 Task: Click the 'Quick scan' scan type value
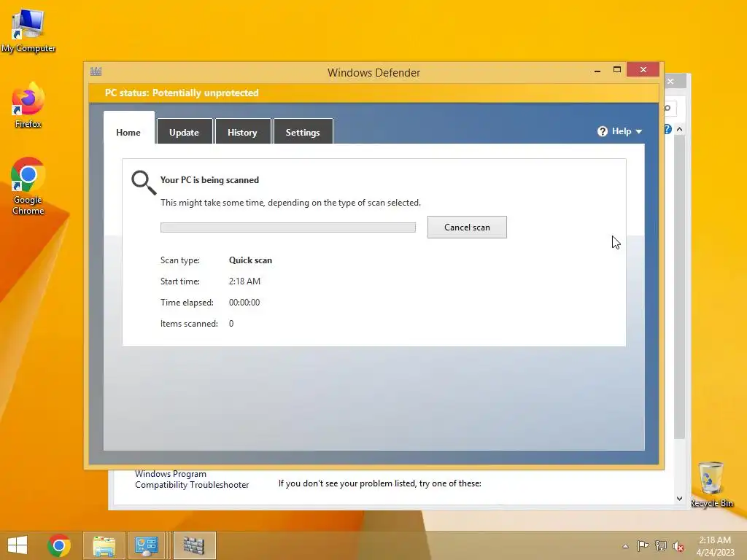pyautogui.click(x=250, y=260)
